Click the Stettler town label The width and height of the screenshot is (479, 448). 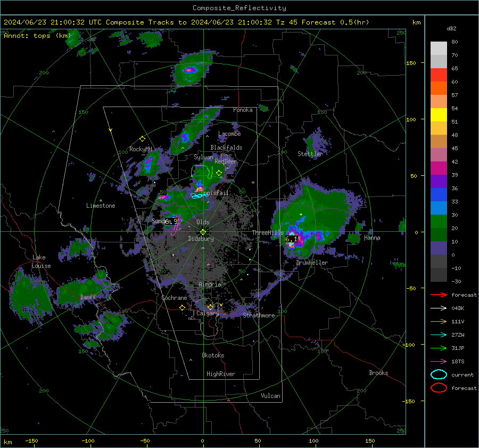coord(310,154)
